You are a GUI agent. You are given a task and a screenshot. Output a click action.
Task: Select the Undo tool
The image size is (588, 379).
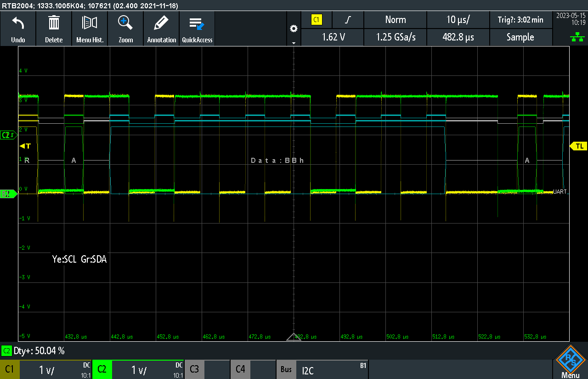tap(18, 29)
